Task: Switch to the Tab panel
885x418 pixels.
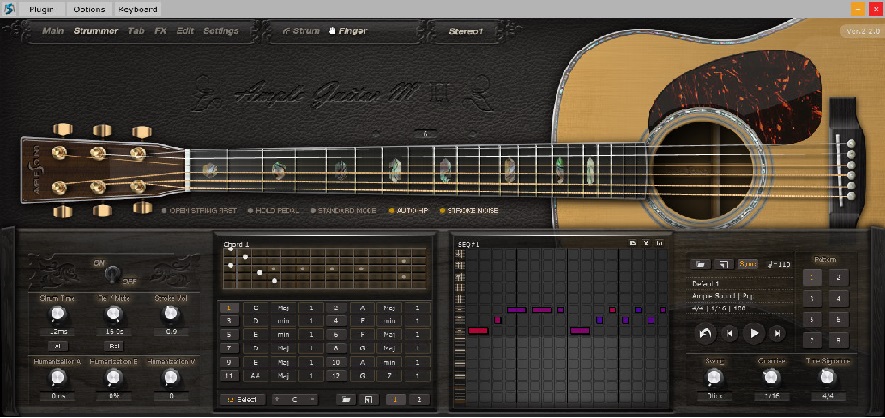Action: [136, 31]
